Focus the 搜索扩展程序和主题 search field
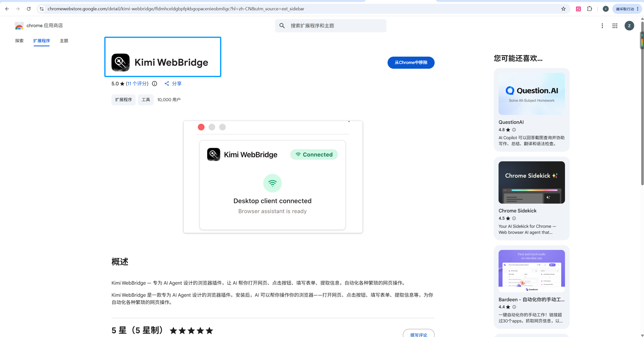 coord(331,26)
